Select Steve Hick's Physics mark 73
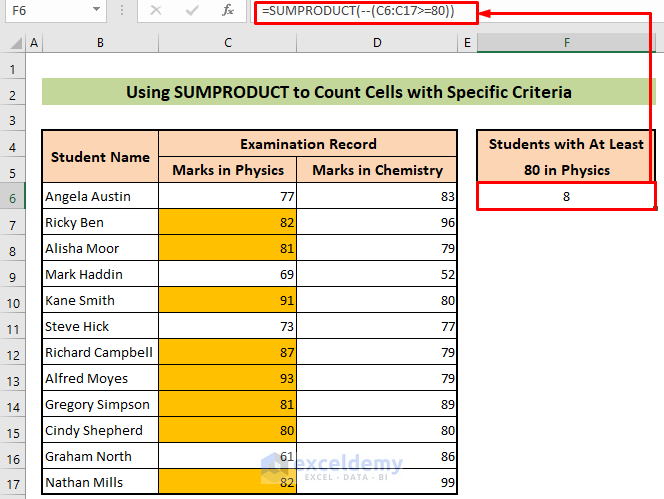Image resolution: width=664 pixels, height=499 pixels. coord(228,326)
